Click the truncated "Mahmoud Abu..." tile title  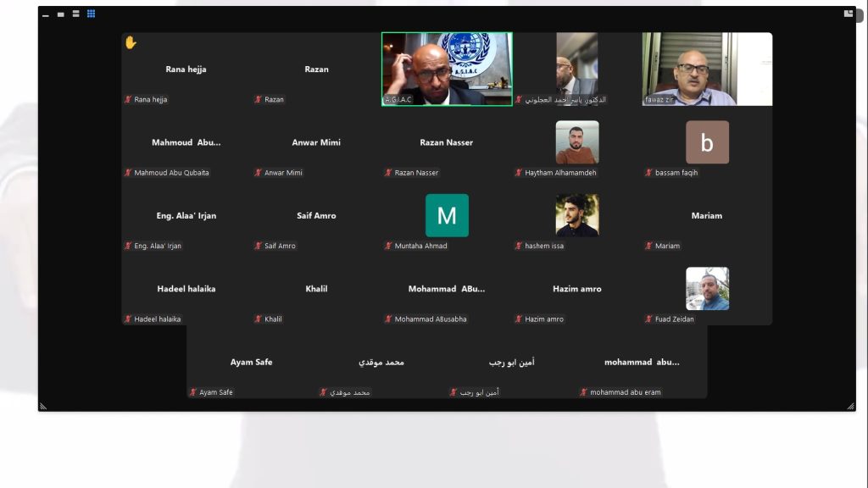point(186,142)
